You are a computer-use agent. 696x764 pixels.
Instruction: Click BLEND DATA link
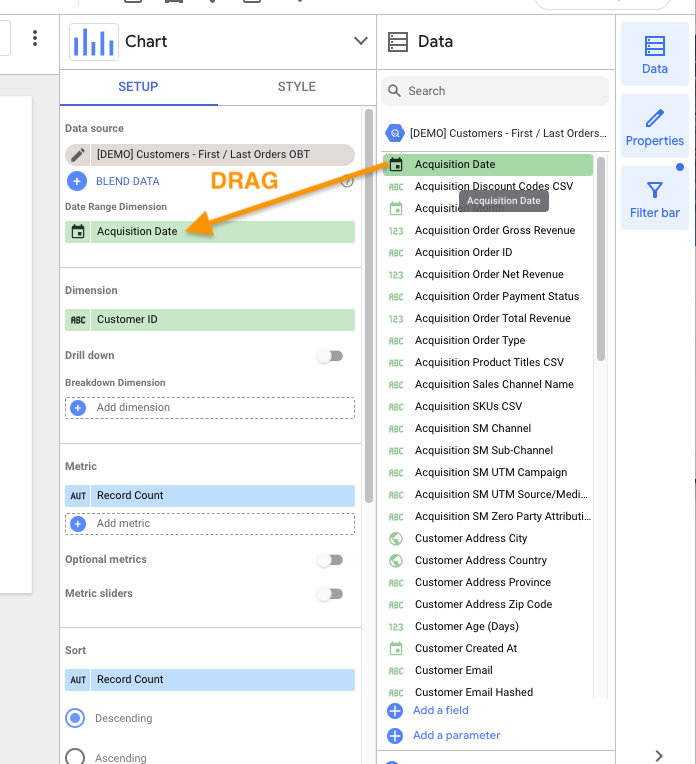[x=128, y=181]
